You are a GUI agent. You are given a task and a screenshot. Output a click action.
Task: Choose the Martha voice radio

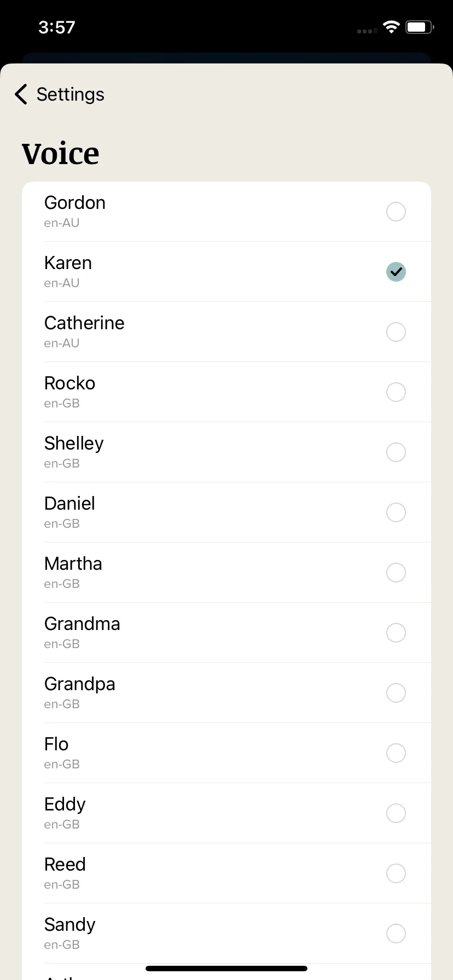396,573
